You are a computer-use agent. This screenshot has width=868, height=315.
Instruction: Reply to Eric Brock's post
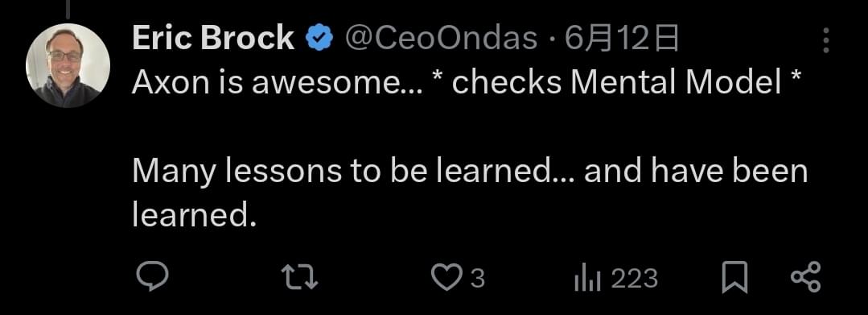(x=152, y=277)
